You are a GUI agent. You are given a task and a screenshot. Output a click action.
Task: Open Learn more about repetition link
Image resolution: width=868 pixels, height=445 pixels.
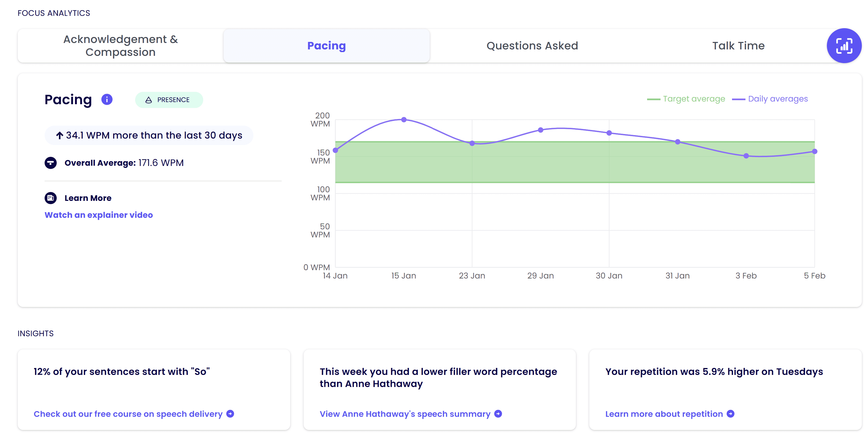[x=664, y=414]
